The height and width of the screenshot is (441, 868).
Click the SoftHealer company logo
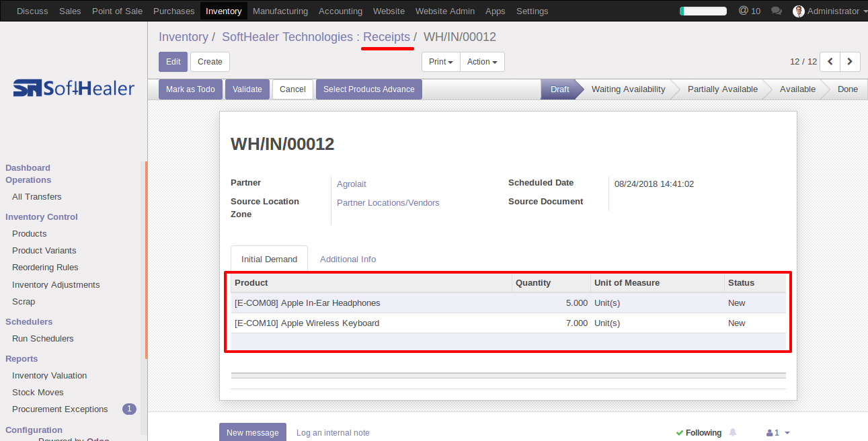coord(74,88)
